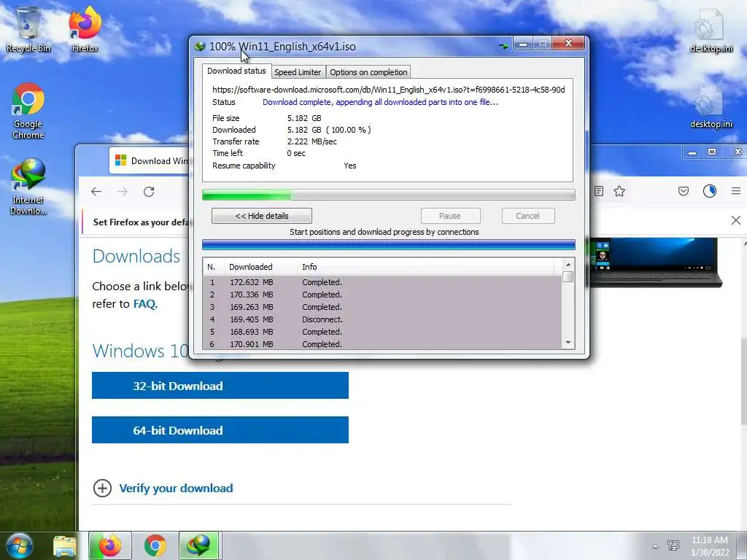Open the Windows Start button
The height and width of the screenshot is (560, 747).
tap(19, 545)
